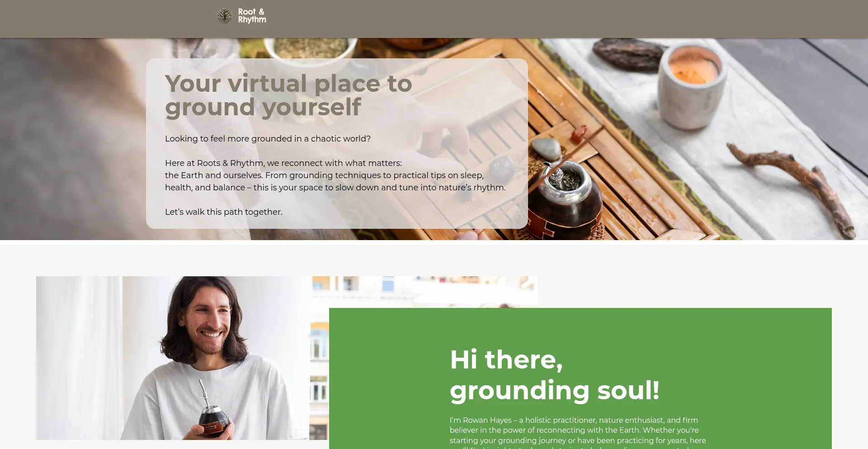Click the 'Let's walk this path together.' text

[224, 212]
